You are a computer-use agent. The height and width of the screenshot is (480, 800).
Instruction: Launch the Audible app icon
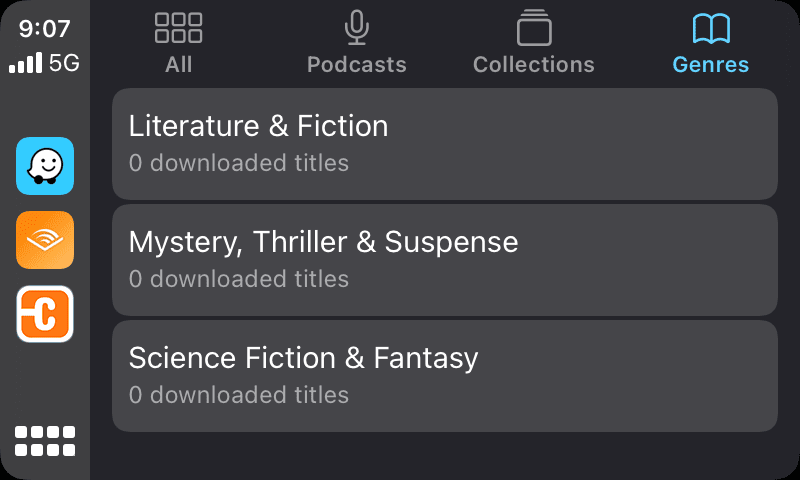45,240
